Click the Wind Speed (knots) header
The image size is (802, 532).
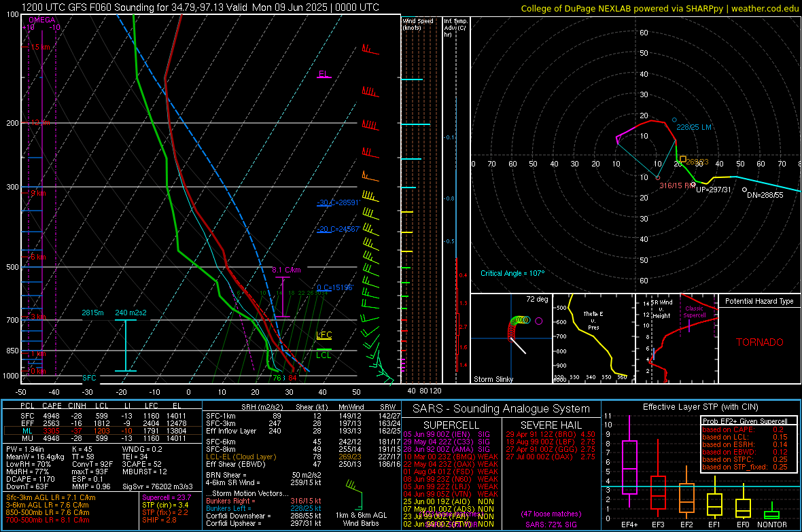tap(418, 24)
